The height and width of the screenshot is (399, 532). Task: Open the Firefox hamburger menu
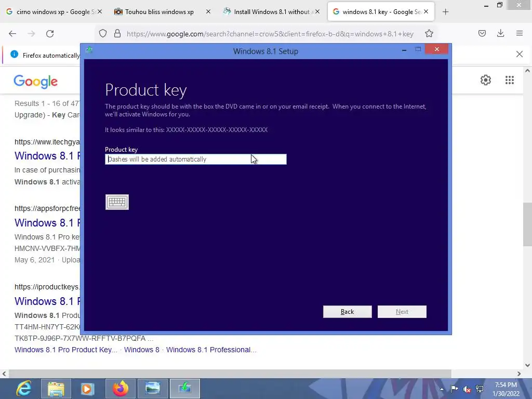[x=520, y=34]
